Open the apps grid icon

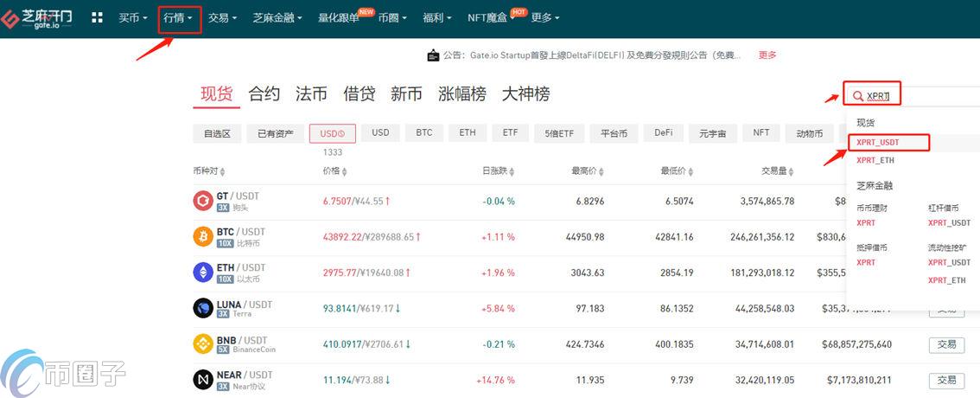point(97,17)
